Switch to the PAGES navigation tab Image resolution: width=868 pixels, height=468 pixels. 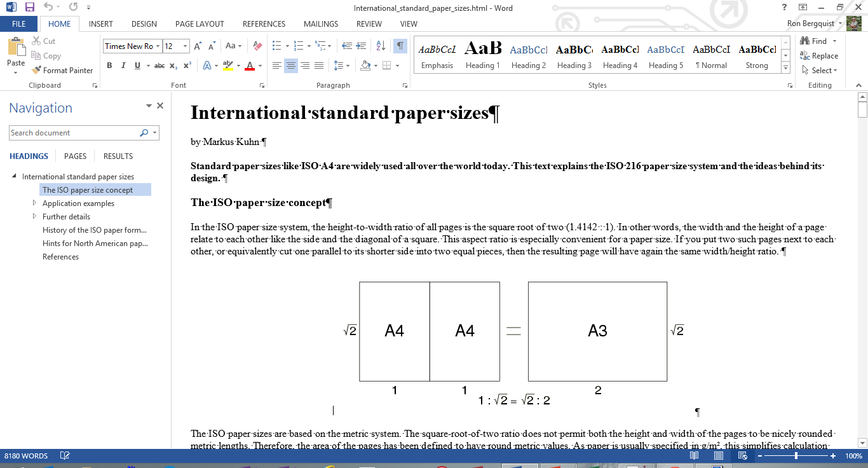(x=75, y=156)
